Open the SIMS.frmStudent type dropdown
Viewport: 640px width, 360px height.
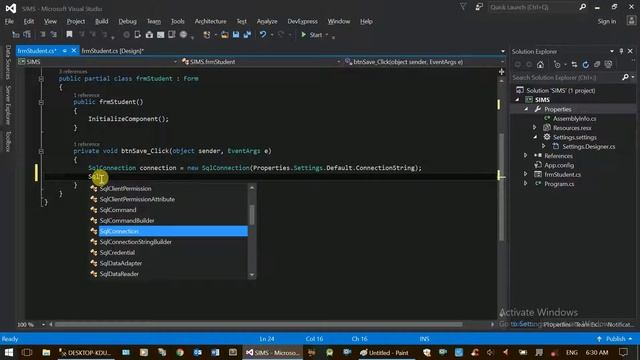coord(338,62)
